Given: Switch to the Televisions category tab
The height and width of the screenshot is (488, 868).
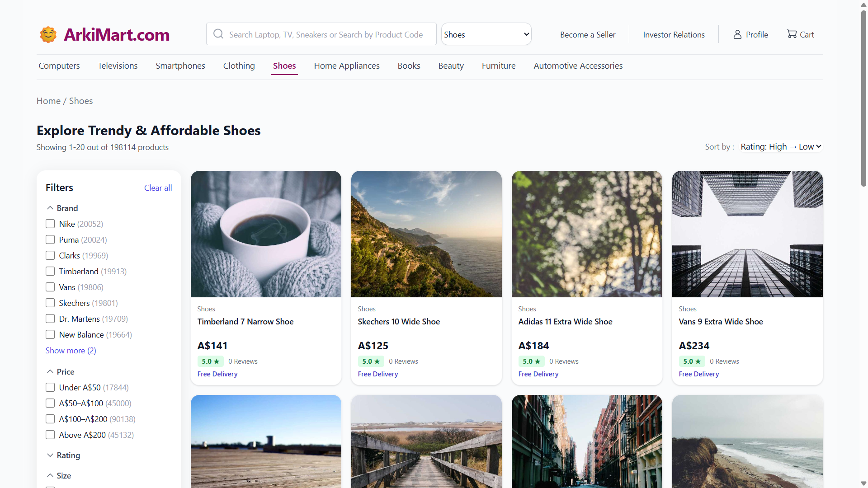Looking at the screenshot, I should tap(118, 66).
